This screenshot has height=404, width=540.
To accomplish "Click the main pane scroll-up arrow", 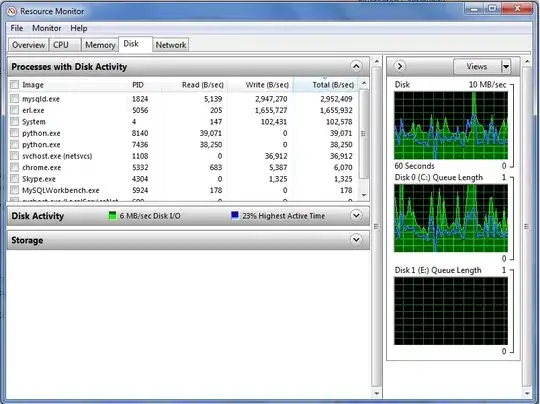I will (x=376, y=62).
